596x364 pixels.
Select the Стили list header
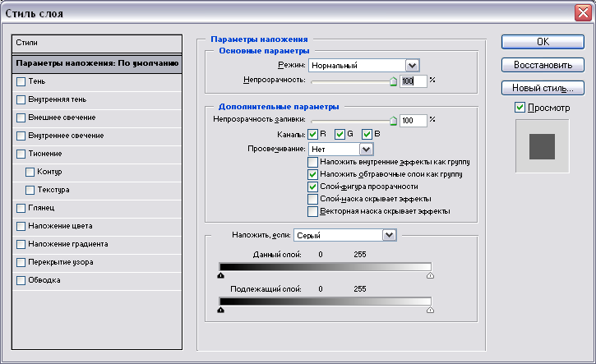[97, 44]
